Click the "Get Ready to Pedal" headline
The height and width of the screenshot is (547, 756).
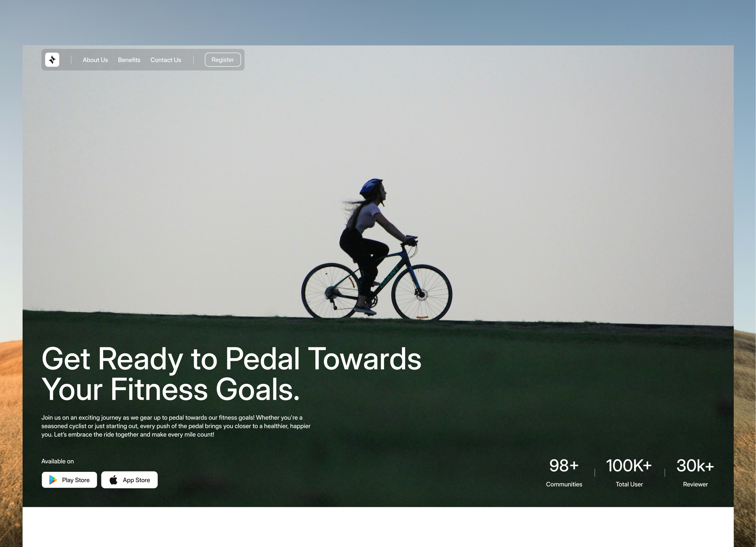[231, 374]
